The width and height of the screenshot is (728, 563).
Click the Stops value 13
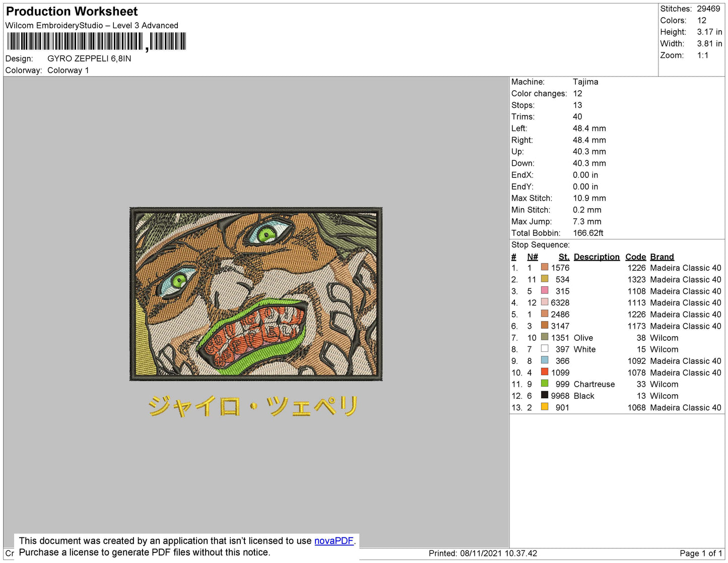click(577, 105)
